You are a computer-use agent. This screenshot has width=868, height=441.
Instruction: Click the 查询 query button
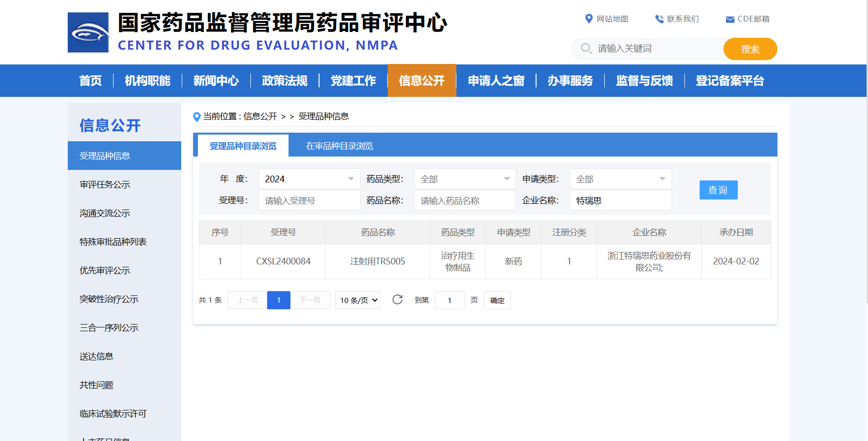718,189
